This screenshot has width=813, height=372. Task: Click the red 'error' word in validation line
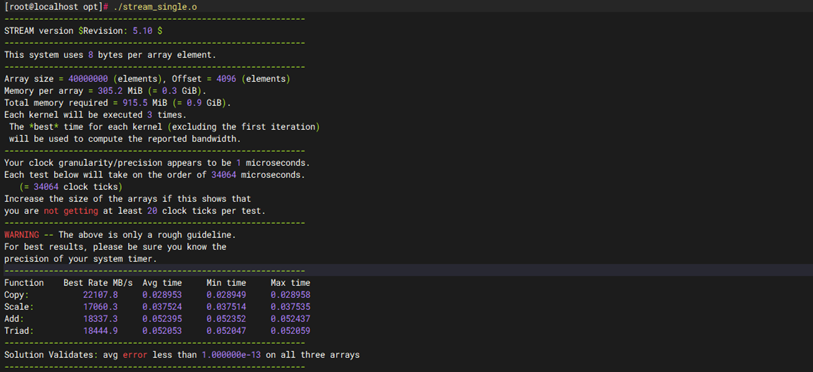pyautogui.click(x=135, y=355)
